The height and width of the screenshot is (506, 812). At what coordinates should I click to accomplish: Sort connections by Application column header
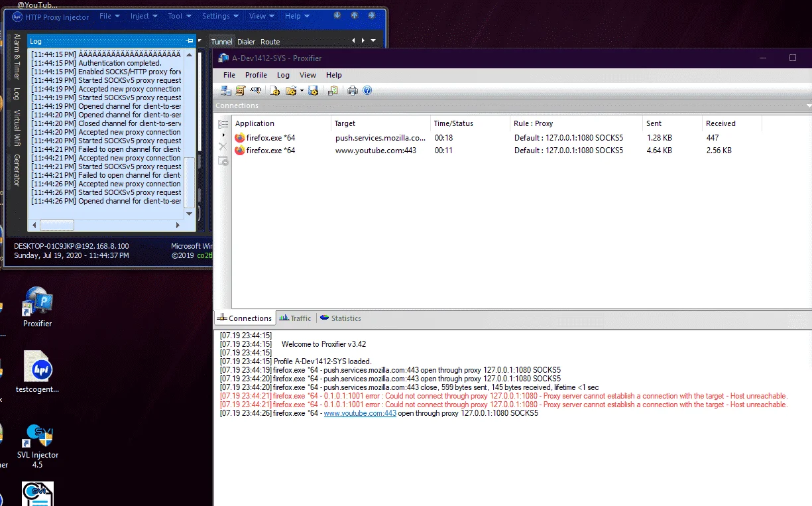click(x=281, y=123)
